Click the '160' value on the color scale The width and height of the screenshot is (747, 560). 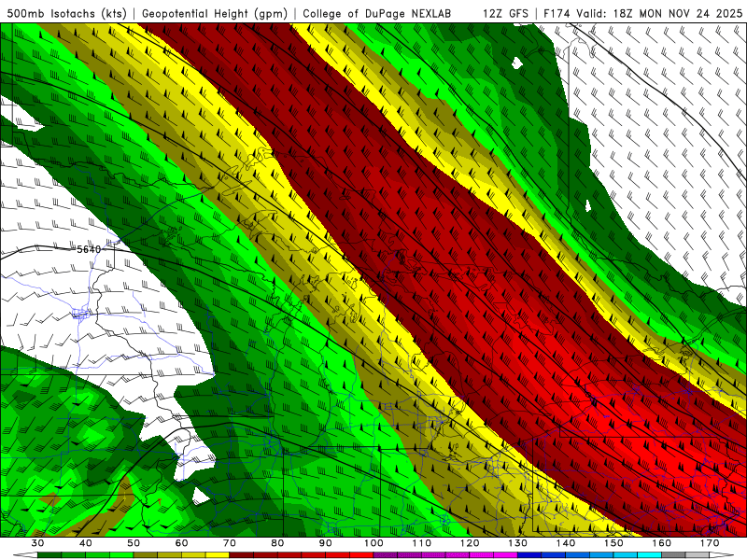coord(662,543)
